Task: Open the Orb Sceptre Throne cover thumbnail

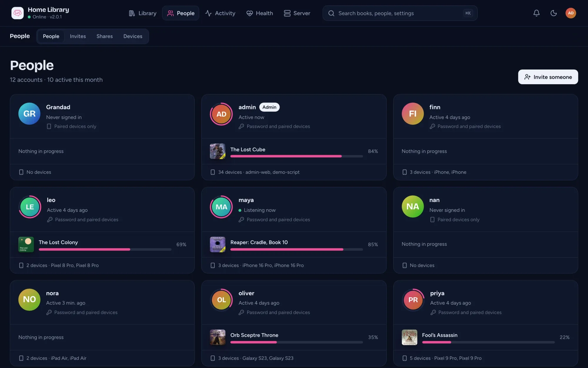Action: pyautogui.click(x=218, y=337)
